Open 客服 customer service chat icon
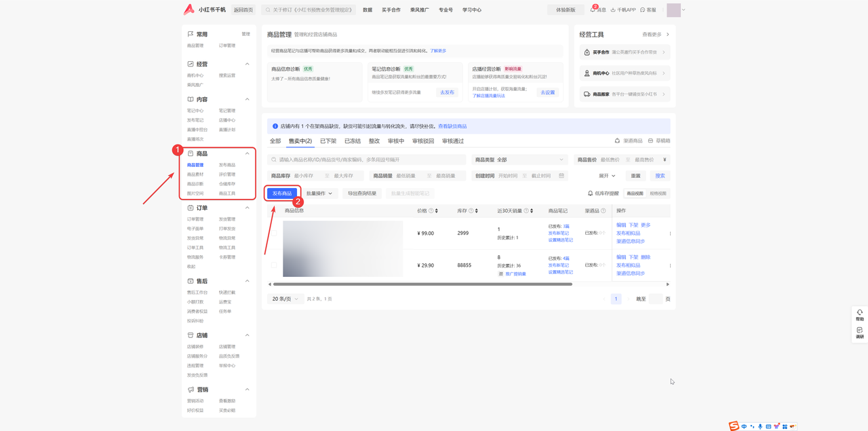This screenshot has height=431, width=868. click(x=643, y=10)
